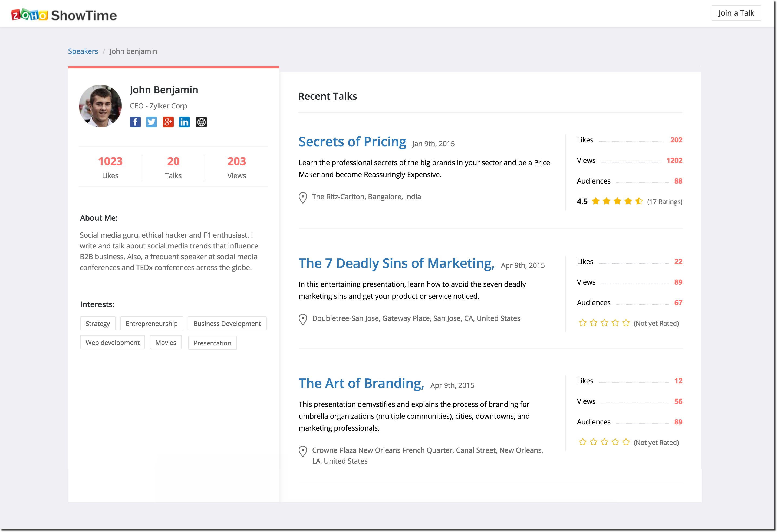Click the Zoho ShowTime logo
This screenshot has width=777, height=532.
pos(64,15)
